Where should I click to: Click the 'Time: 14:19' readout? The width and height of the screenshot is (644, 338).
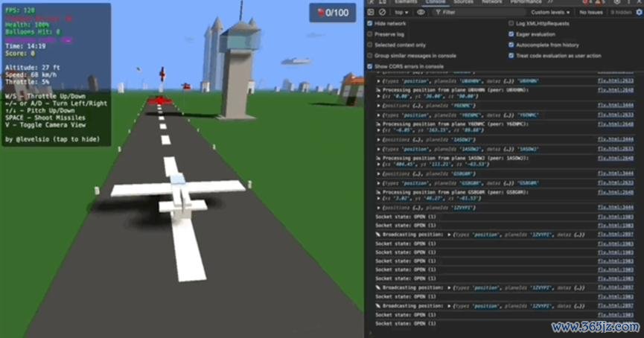(x=25, y=46)
